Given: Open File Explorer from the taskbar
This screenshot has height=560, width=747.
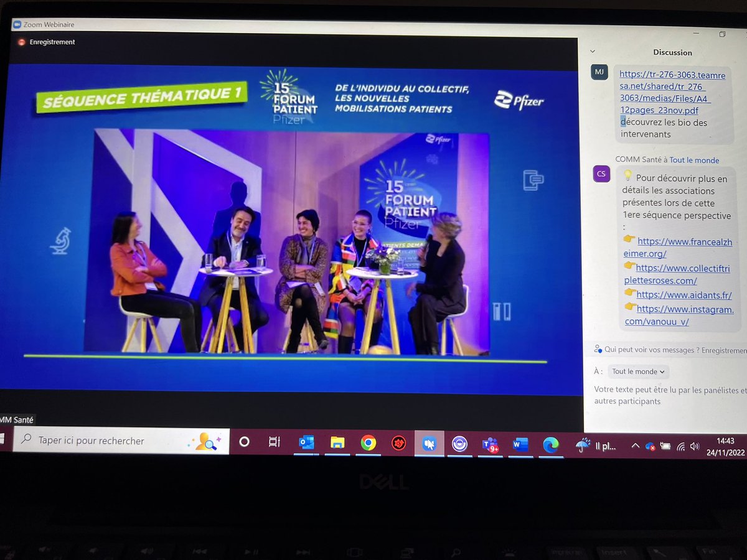Looking at the screenshot, I should pos(337,442).
